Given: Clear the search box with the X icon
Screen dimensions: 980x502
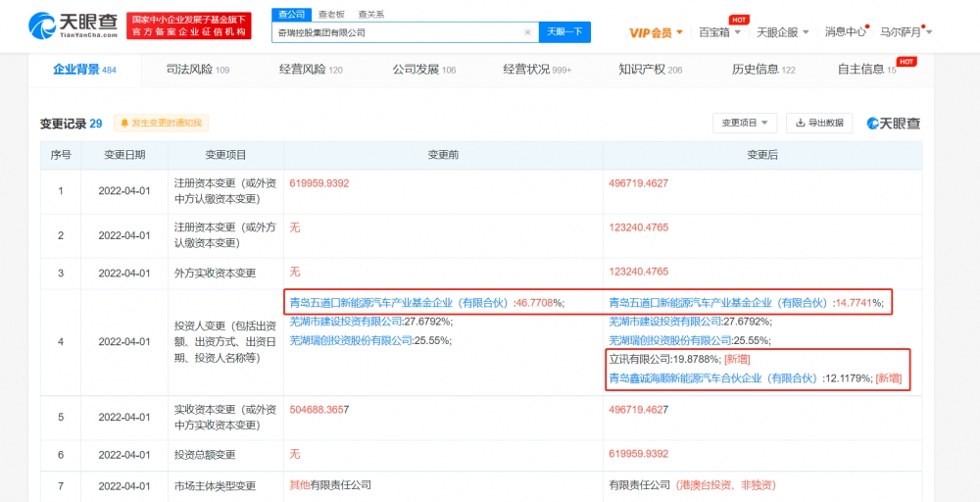Looking at the screenshot, I should [x=527, y=32].
